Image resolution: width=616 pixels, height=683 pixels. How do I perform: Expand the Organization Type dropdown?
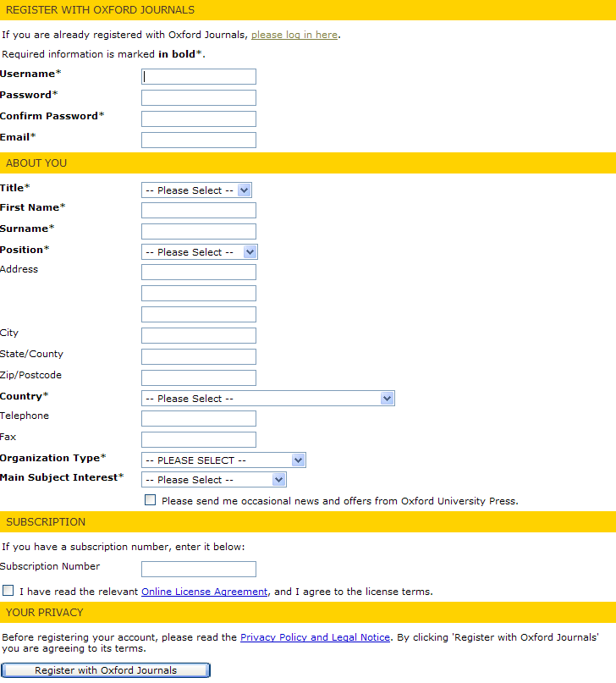[x=223, y=460]
